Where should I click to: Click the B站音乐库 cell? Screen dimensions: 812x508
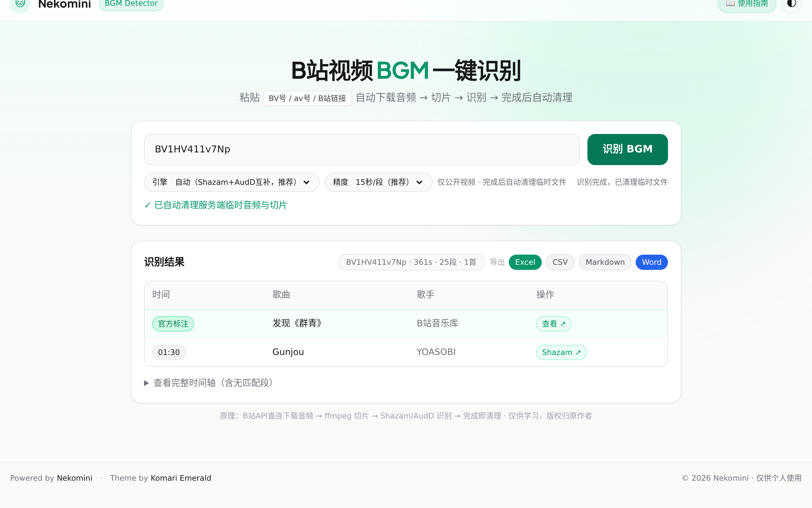click(437, 323)
